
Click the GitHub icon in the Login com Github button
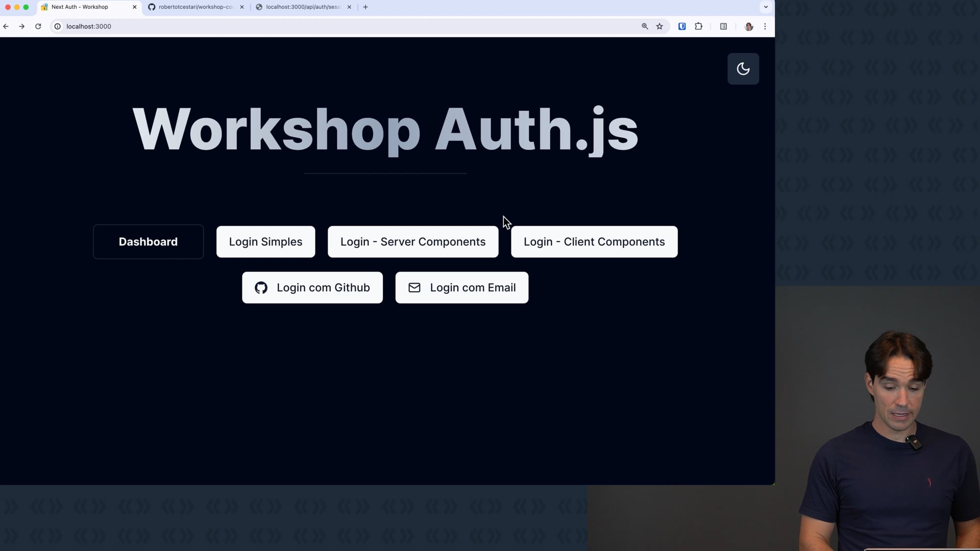point(261,288)
